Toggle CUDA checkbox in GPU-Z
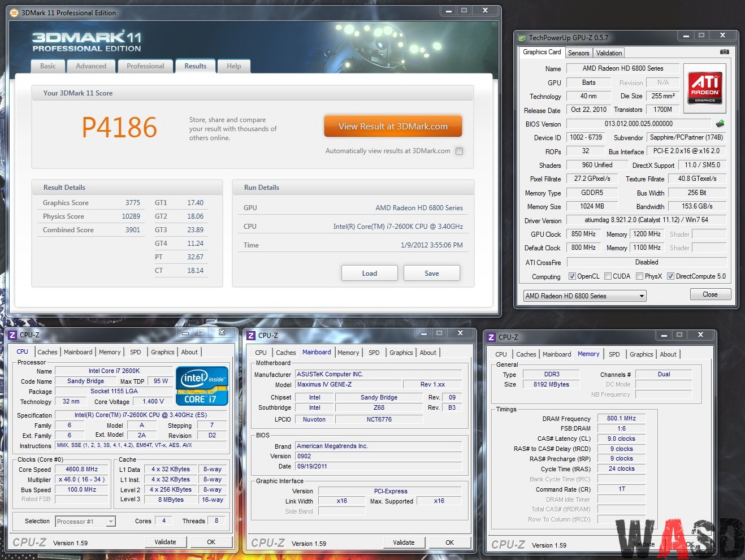Viewport: 745px width, 560px height. (608, 276)
